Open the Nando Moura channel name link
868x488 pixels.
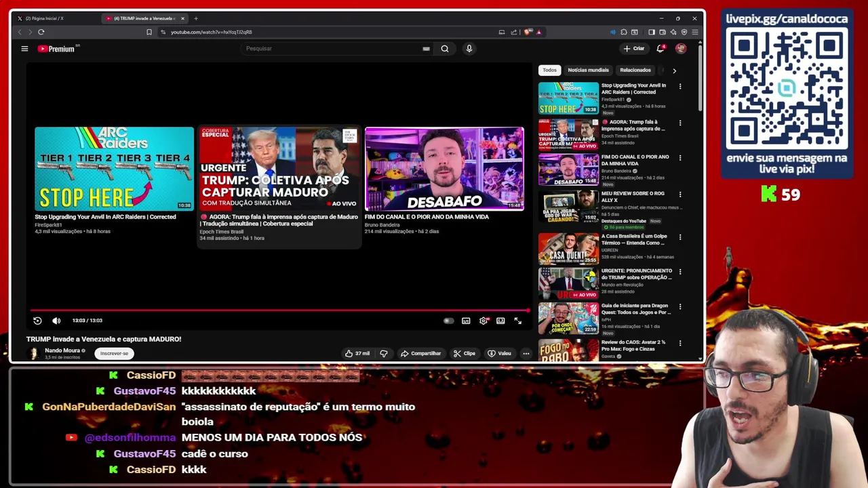tap(62, 350)
